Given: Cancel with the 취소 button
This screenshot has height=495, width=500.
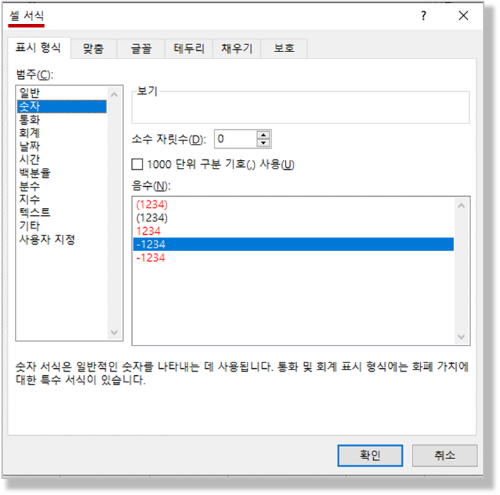Looking at the screenshot, I should point(445,455).
